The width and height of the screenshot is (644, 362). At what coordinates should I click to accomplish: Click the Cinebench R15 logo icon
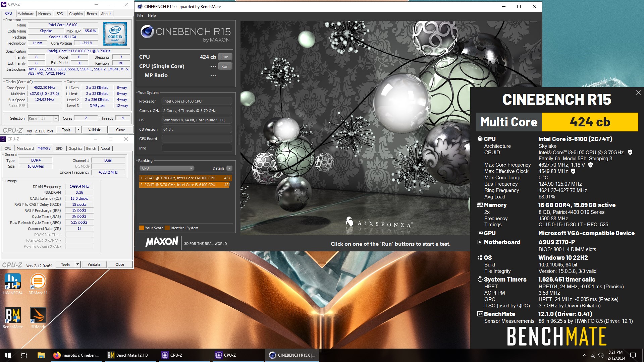point(147,32)
